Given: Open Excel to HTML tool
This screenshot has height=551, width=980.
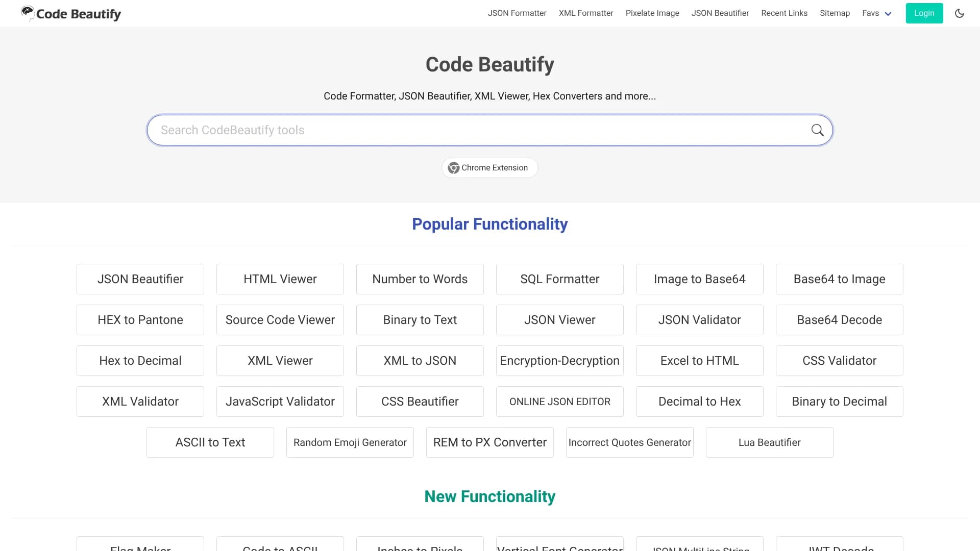Looking at the screenshot, I should pyautogui.click(x=700, y=361).
